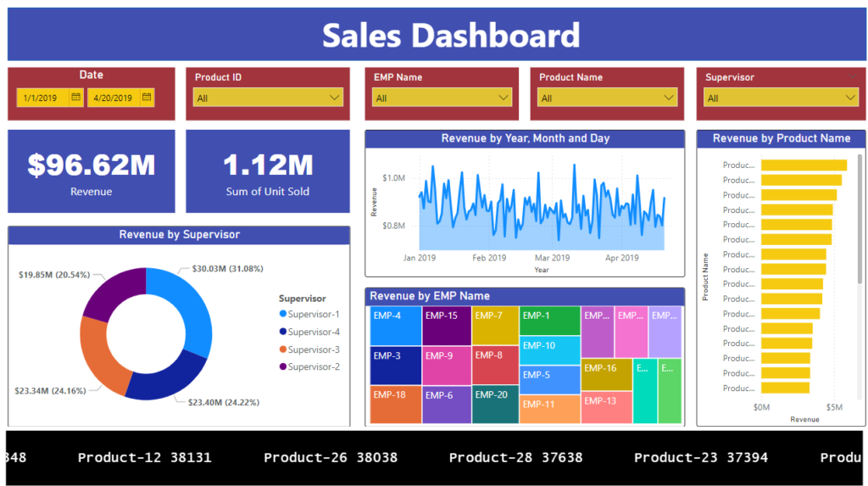Click the $96.62M Revenue card

pyautogui.click(x=92, y=171)
